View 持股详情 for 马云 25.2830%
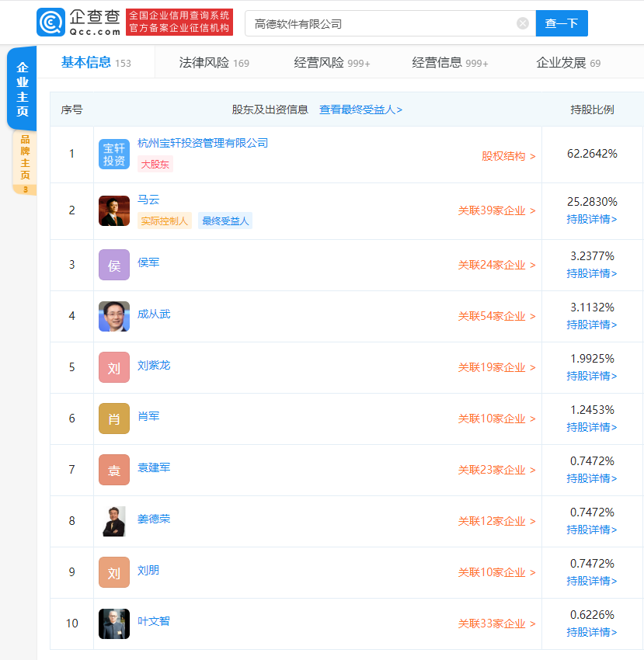Screen dimensions: 644x660 pos(592,219)
